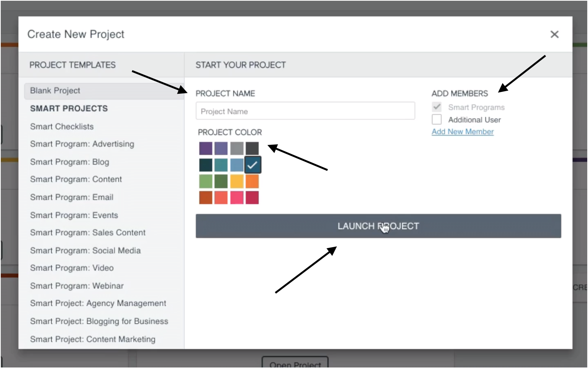Select the yellow project color swatch
Viewport: 588px width, 369px height.
237,181
